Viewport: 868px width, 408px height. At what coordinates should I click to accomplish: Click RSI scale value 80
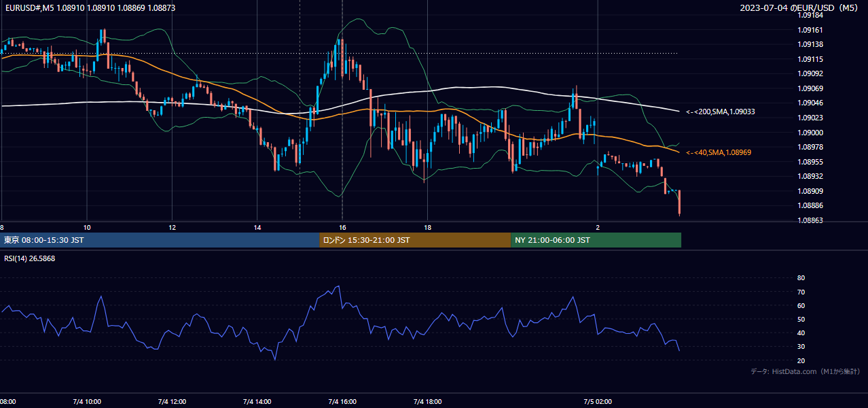tap(801, 278)
